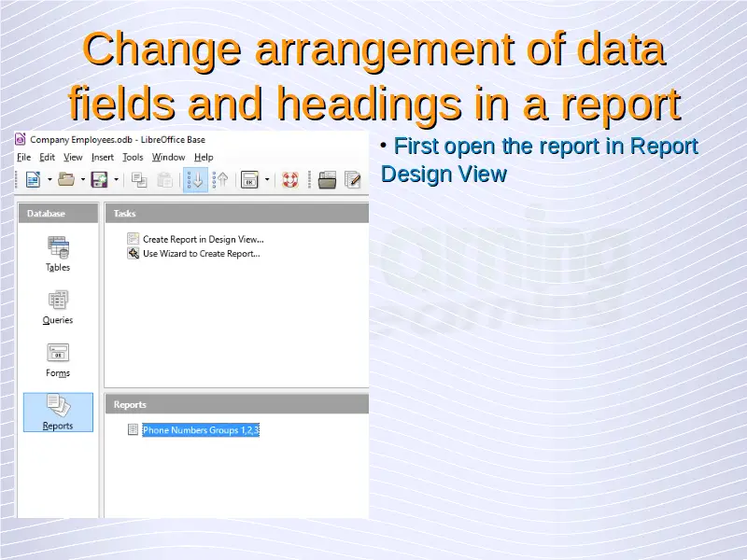Click the Form toolbar icon
Screen dimensions: 747x560
click(249, 179)
